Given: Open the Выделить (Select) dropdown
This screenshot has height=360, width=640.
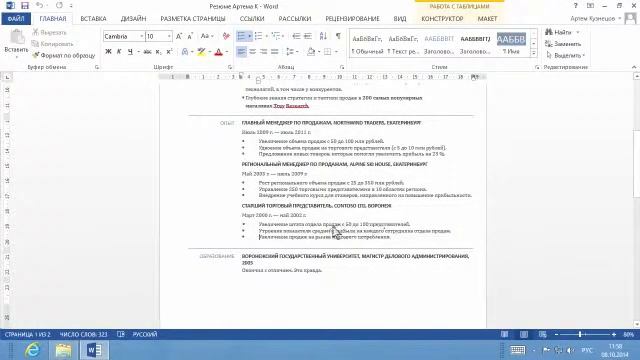Looking at the screenshot, I should click(x=565, y=55).
